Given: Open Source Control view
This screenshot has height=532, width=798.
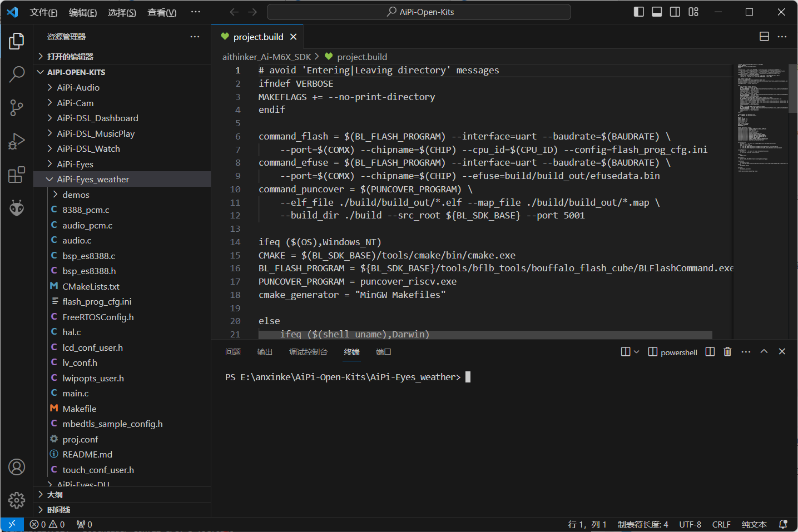Looking at the screenshot, I should 17,108.
